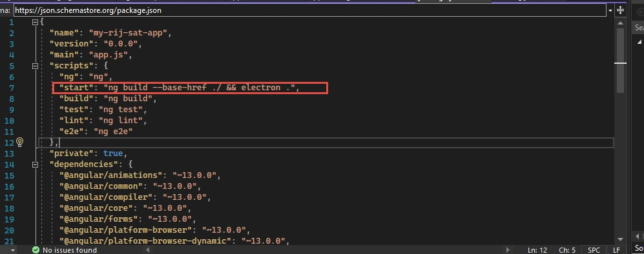This screenshot has width=644, height=254.
Task: Click the vertical scrollbar down arrow
Action: (x=620, y=239)
